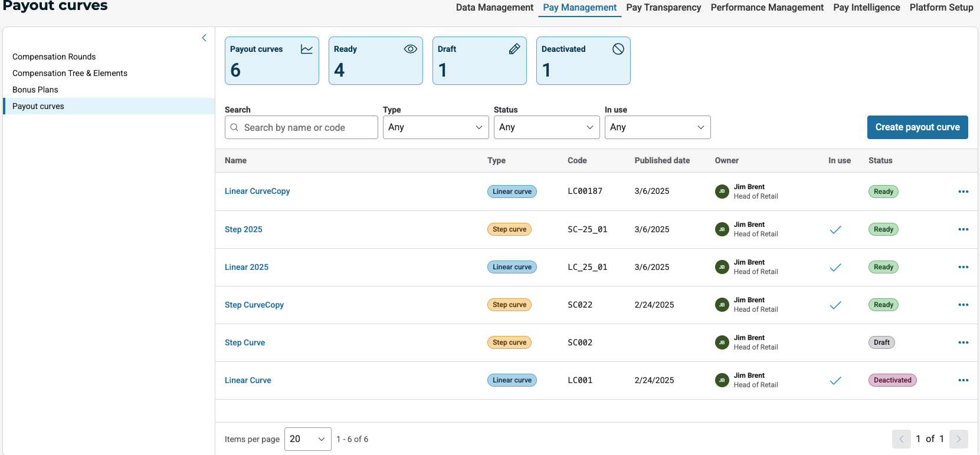
Task: Open the Bonus Plans sidebar item
Action: click(35, 90)
